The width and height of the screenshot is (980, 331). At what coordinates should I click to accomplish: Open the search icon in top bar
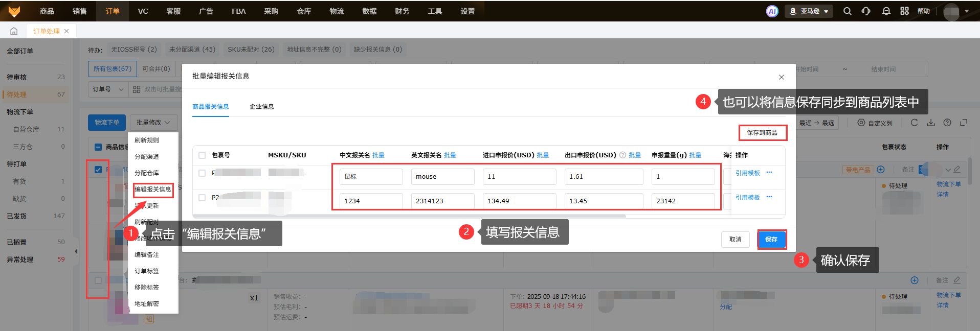tap(848, 11)
